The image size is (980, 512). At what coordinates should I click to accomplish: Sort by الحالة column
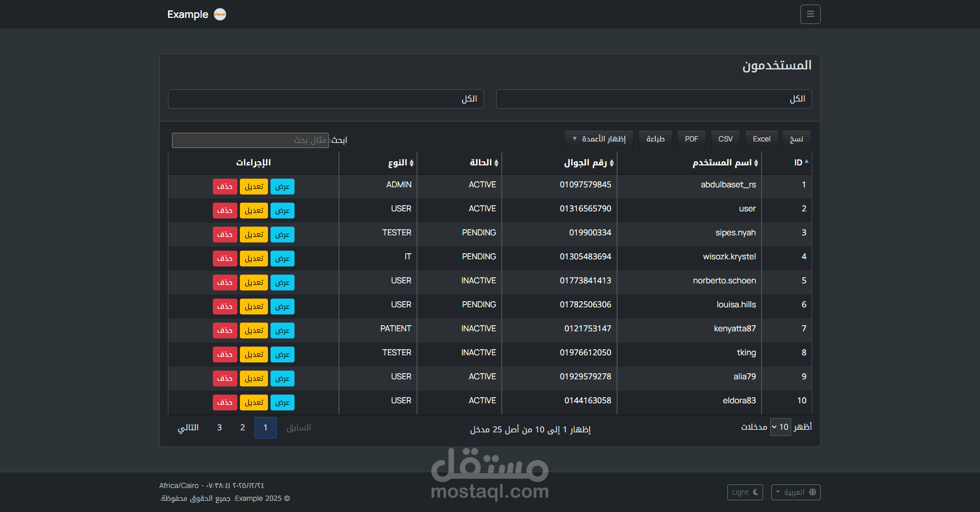pyautogui.click(x=459, y=163)
